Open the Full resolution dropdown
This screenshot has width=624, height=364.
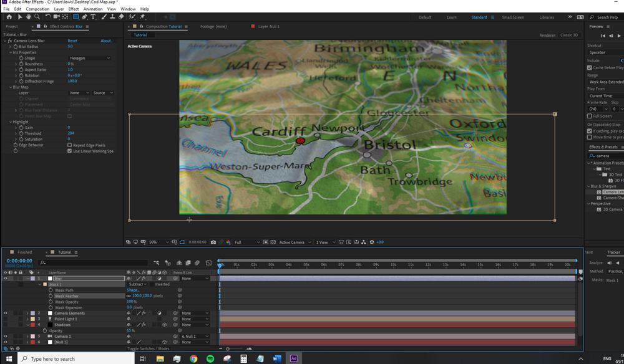pyautogui.click(x=246, y=242)
